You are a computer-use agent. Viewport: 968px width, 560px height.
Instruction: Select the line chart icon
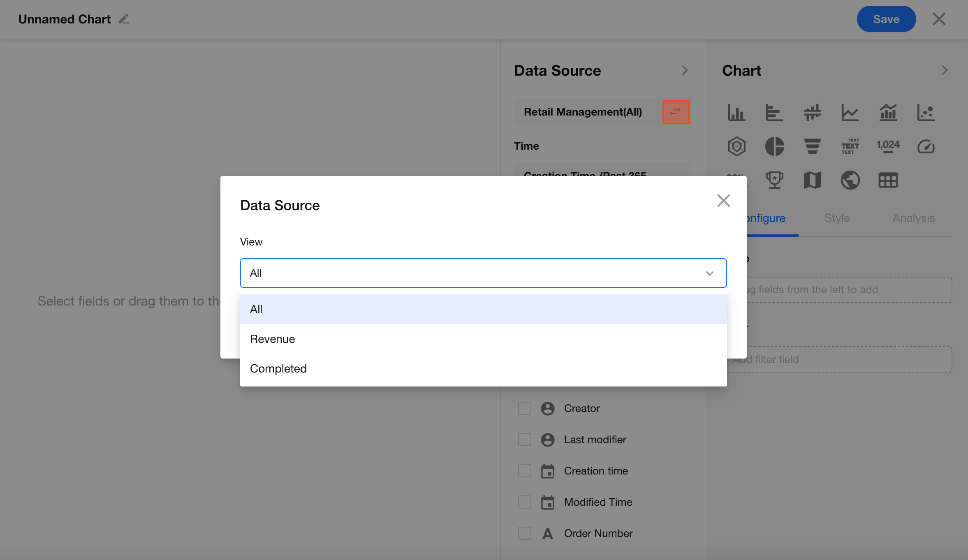click(x=850, y=113)
